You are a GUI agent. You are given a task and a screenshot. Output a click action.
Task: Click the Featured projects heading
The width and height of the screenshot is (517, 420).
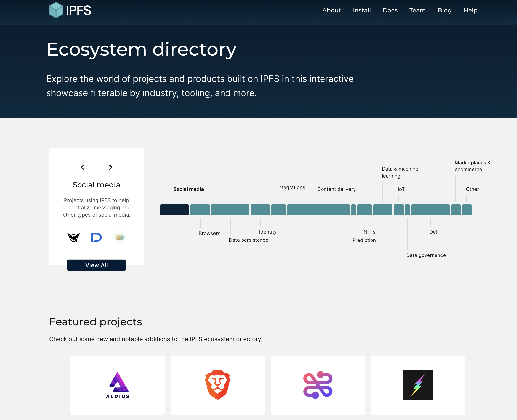[x=96, y=322]
